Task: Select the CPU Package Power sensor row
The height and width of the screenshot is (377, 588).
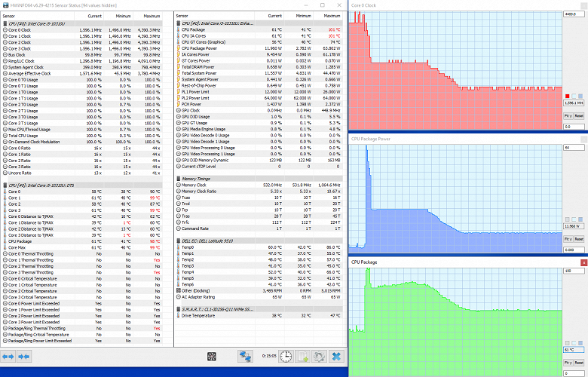Action: [259, 48]
